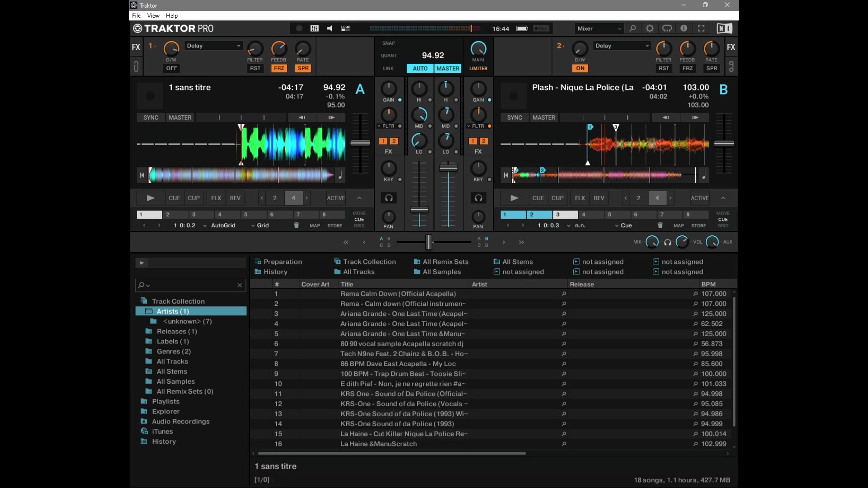Click the info icon in the header
The width and height of the screenshot is (868, 488).
point(684,28)
